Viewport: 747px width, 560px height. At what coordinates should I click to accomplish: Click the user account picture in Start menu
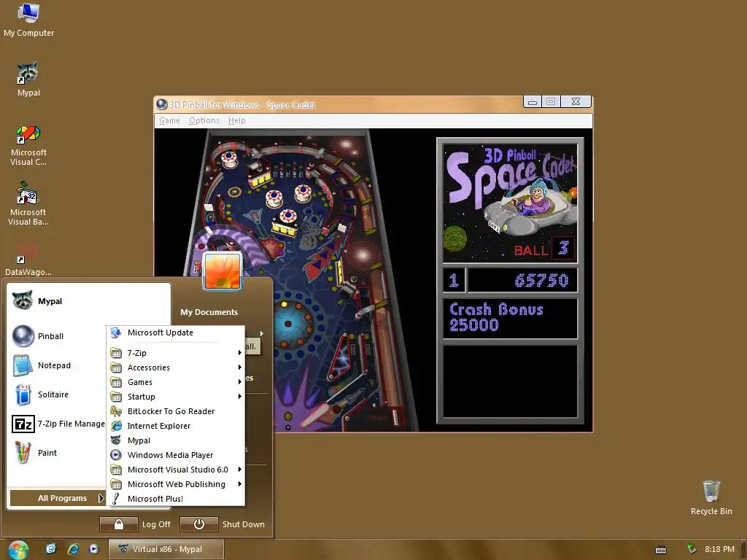point(222,271)
